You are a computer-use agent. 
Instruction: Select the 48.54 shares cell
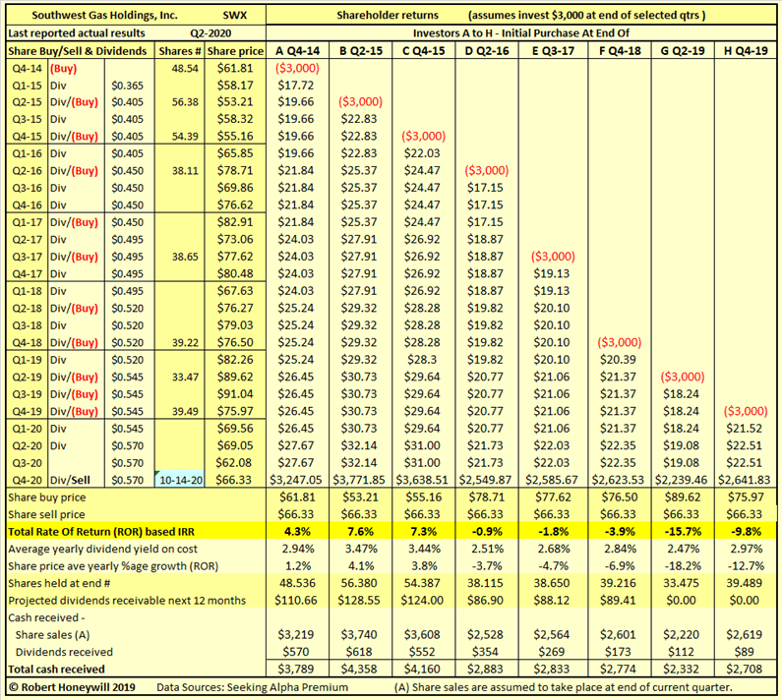coord(185,68)
